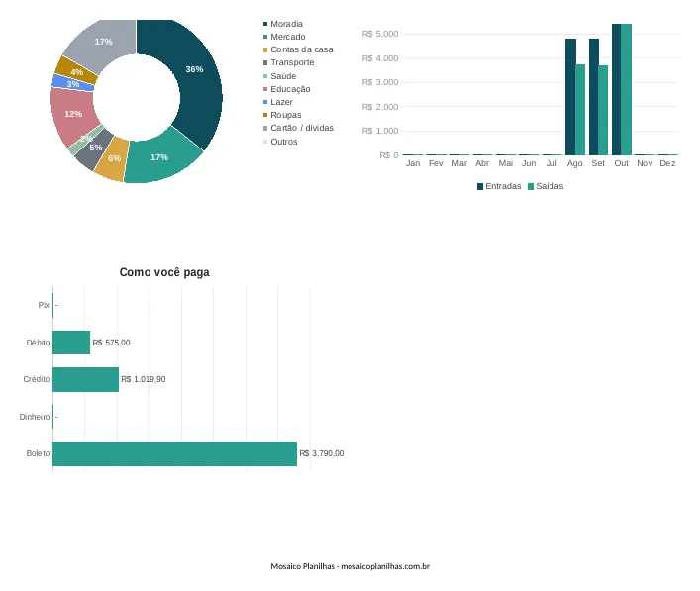700x591 pixels.
Task: Click the Jan month axis label
Action: coord(413,163)
